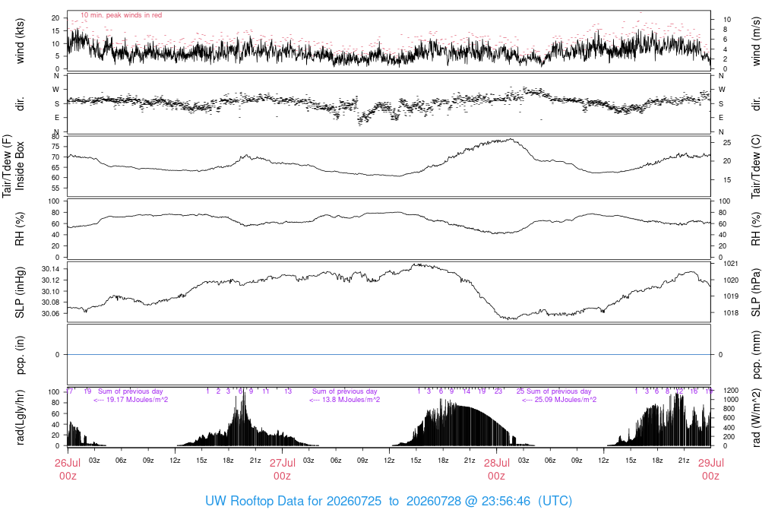Select the 'wind (m/s)' axis label

click(756, 41)
